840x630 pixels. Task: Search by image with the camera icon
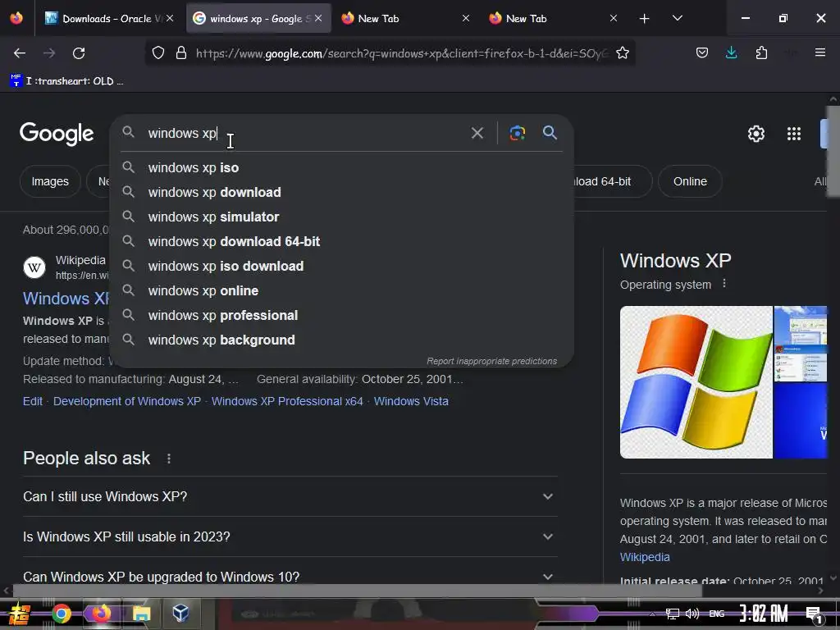point(517,133)
